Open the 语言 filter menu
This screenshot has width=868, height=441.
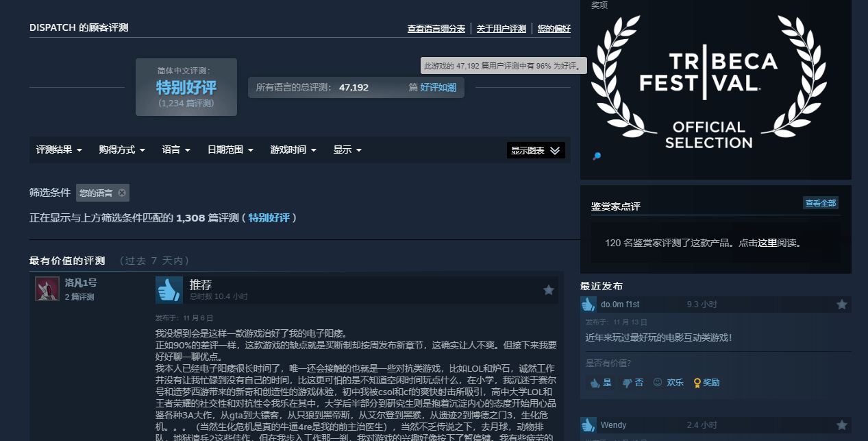pyautogui.click(x=176, y=150)
